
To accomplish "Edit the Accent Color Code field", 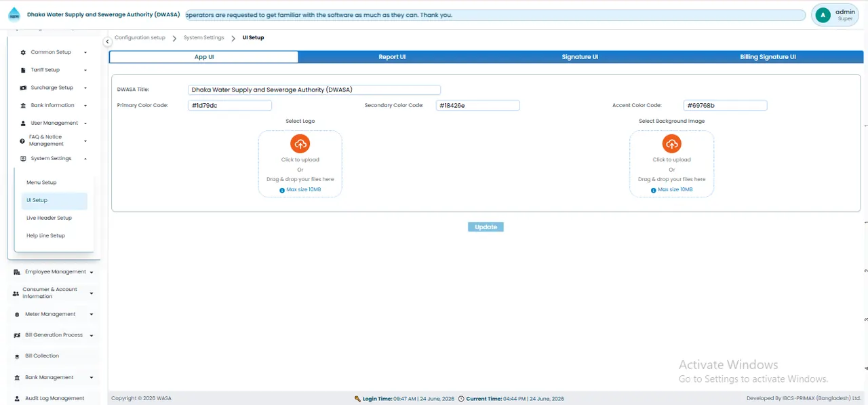I will 726,105.
